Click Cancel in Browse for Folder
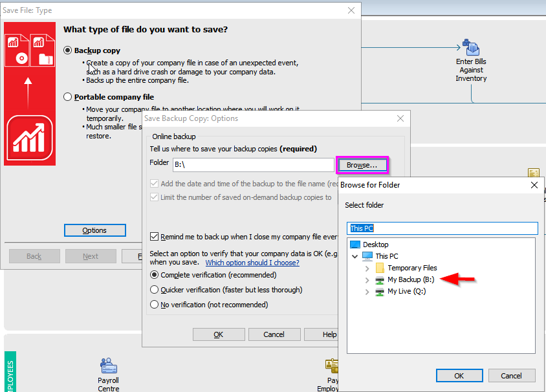The image size is (546, 392). 511,376
